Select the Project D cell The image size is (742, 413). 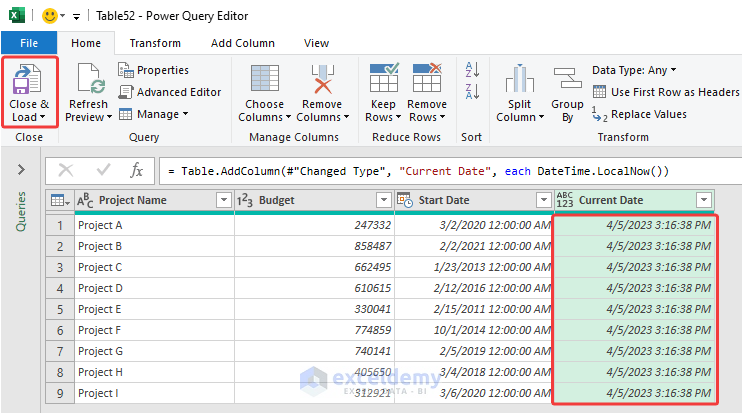click(x=154, y=288)
